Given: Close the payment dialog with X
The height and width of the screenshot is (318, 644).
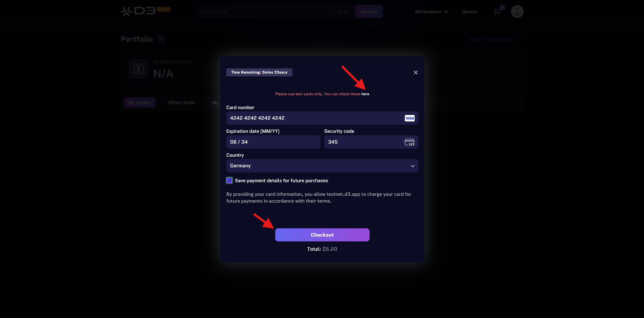Looking at the screenshot, I should [416, 73].
